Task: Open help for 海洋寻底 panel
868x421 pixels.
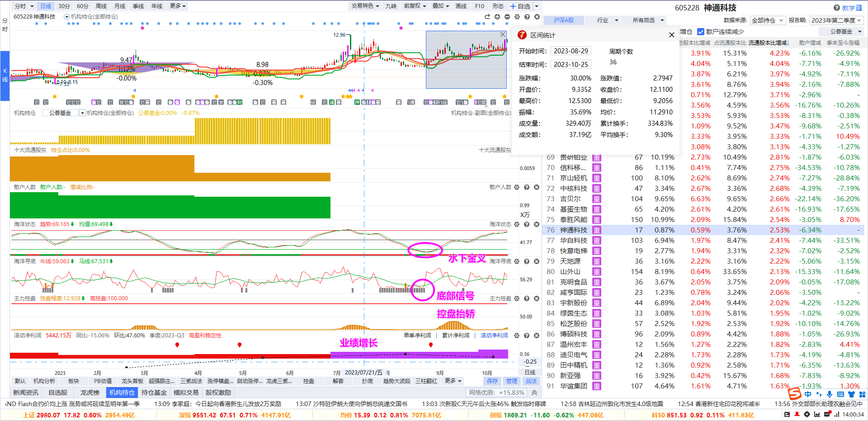Action: coord(527,261)
